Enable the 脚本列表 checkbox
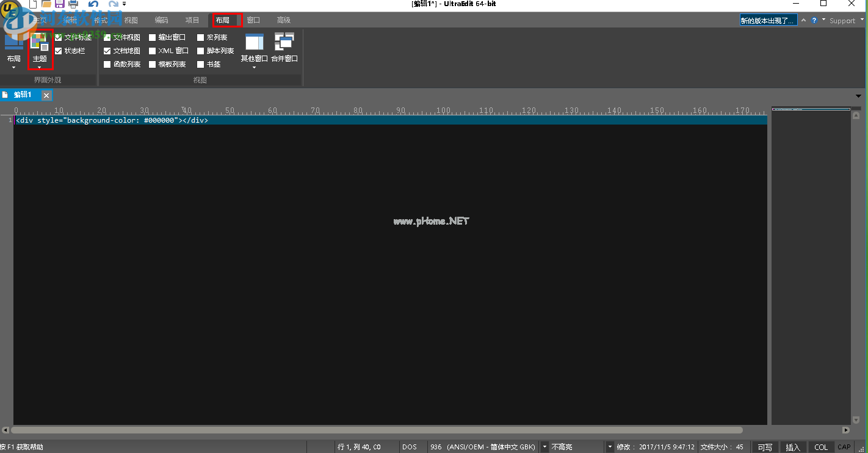The height and width of the screenshot is (453, 868). pyautogui.click(x=200, y=51)
